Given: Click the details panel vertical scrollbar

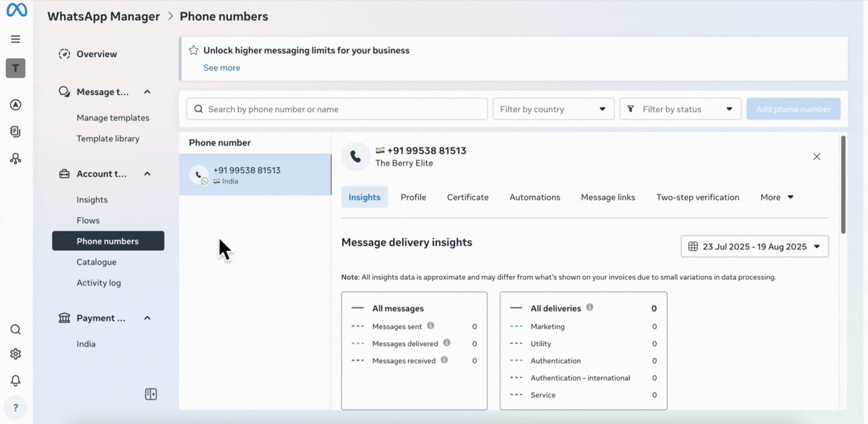Looking at the screenshot, I should pyautogui.click(x=843, y=184).
